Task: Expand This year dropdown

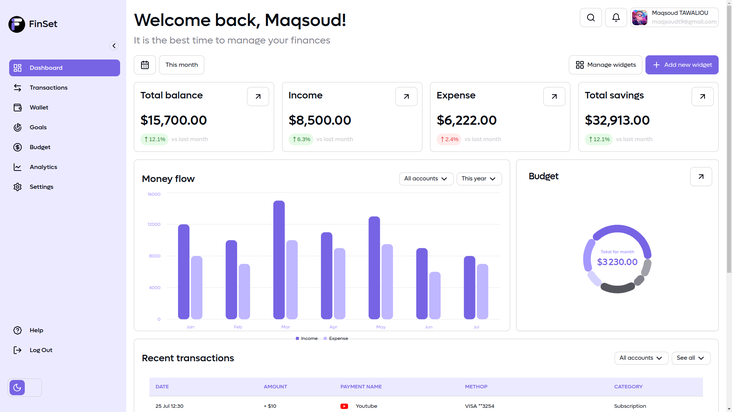Action: coord(479,179)
